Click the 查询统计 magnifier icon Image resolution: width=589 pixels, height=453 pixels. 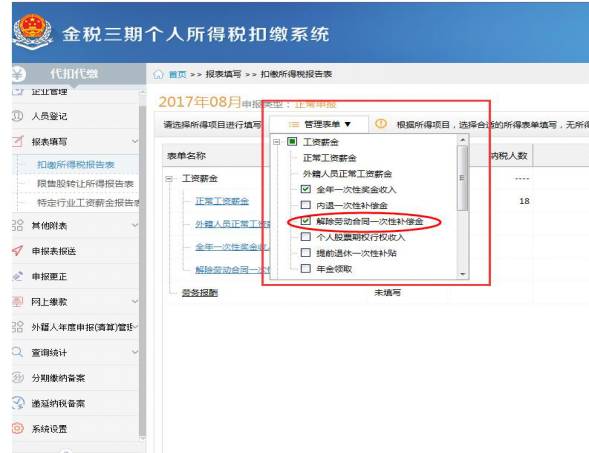(17, 352)
